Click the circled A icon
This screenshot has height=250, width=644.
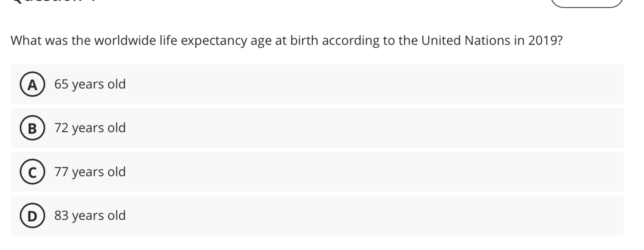32,84
